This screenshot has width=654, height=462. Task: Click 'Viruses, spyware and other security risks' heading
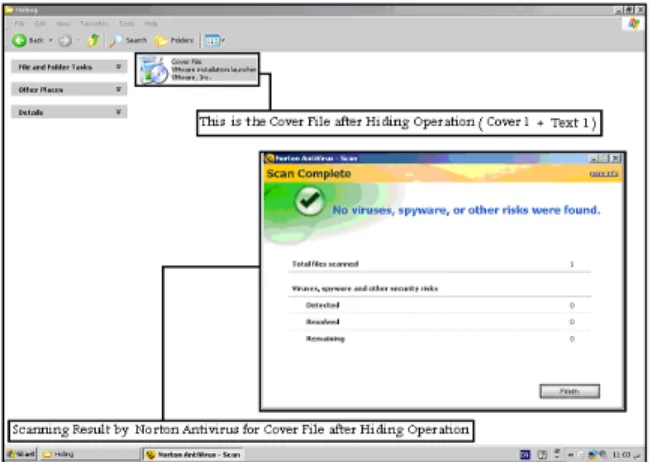tap(365, 288)
